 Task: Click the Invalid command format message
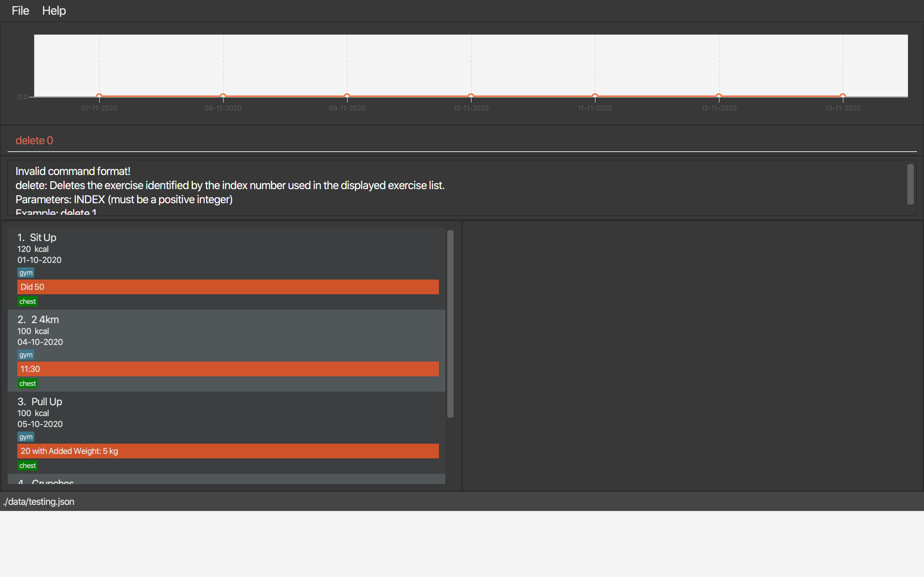(73, 171)
